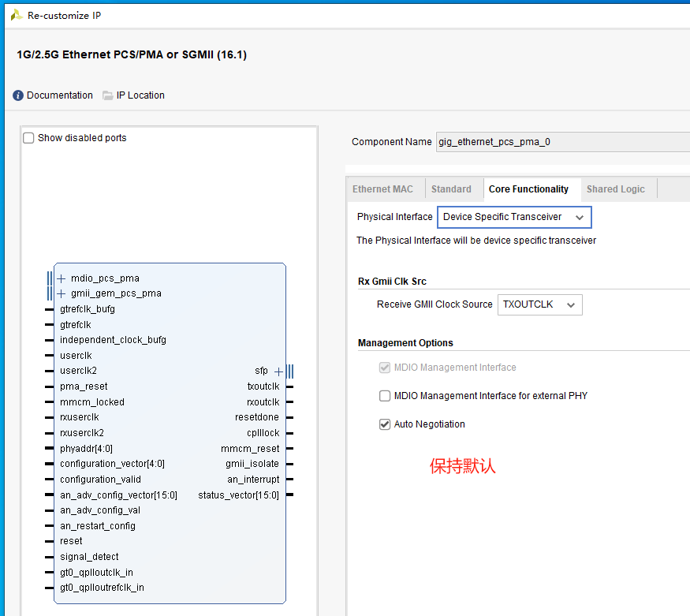Click the Management Options heading

[x=405, y=343]
